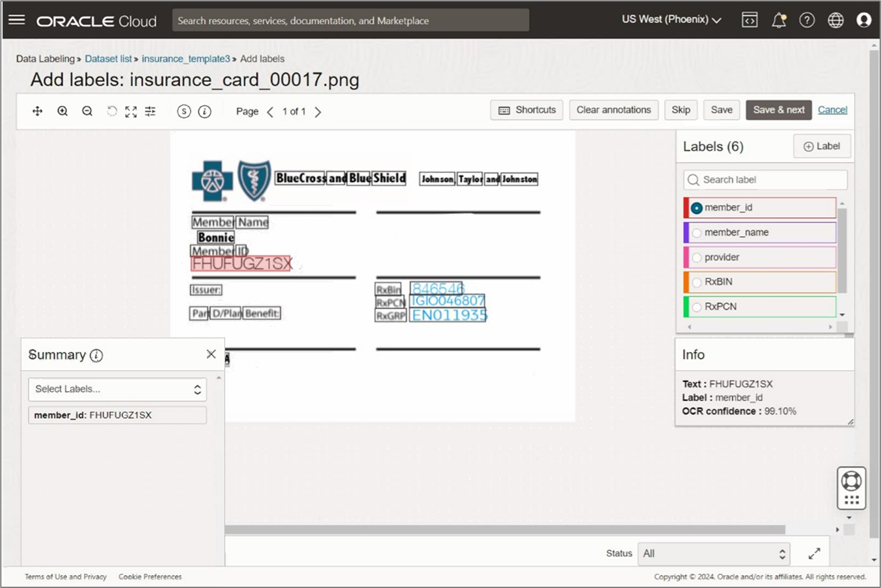Open the US West (Phoenix) region dropdown

pos(671,20)
